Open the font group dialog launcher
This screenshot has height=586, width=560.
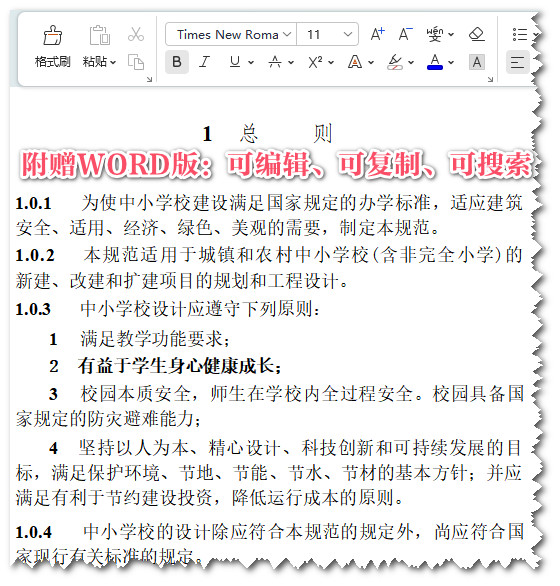pyautogui.click(x=490, y=79)
